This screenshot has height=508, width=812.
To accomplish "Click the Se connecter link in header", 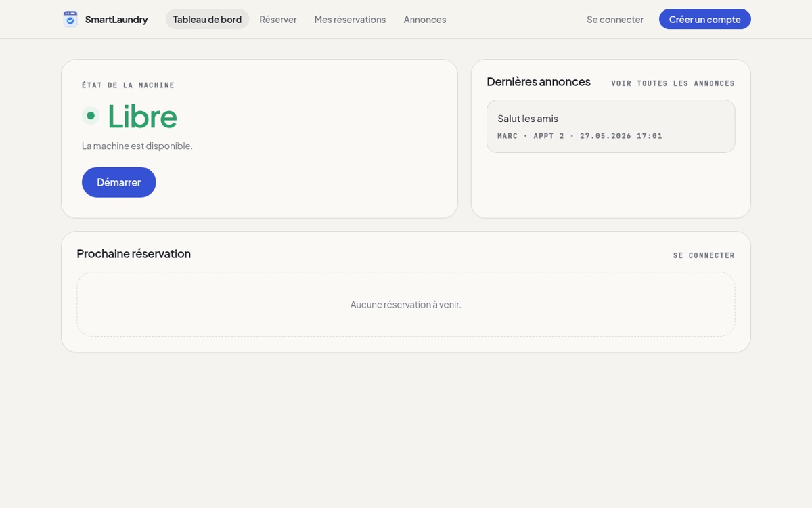I will 615,19.
